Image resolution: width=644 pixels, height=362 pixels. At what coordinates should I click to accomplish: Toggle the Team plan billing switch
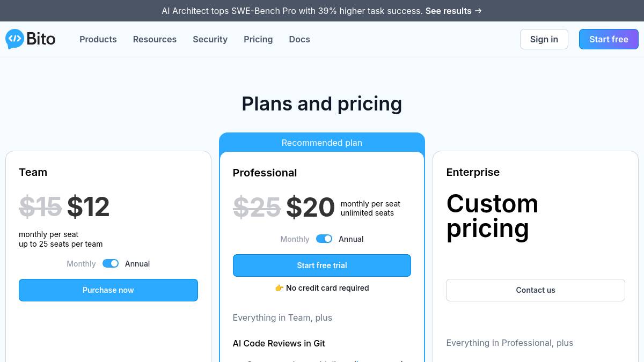tap(111, 263)
